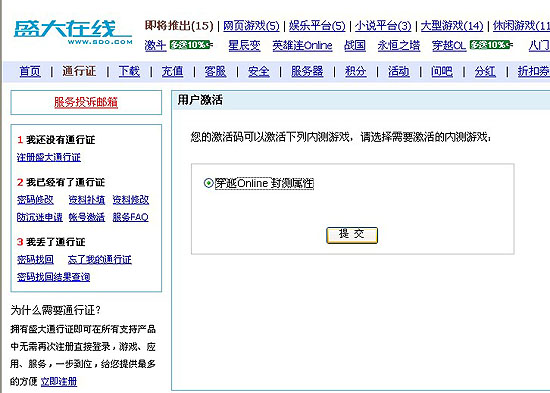The image size is (550, 393).
Task: Click the 提交 submit button
Action: click(x=352, y=235)
